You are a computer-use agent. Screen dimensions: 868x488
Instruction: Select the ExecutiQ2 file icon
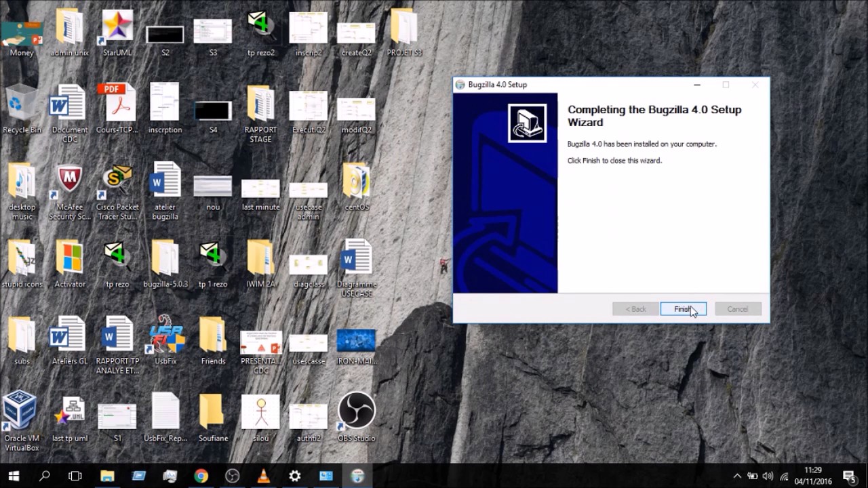(309, 112)
